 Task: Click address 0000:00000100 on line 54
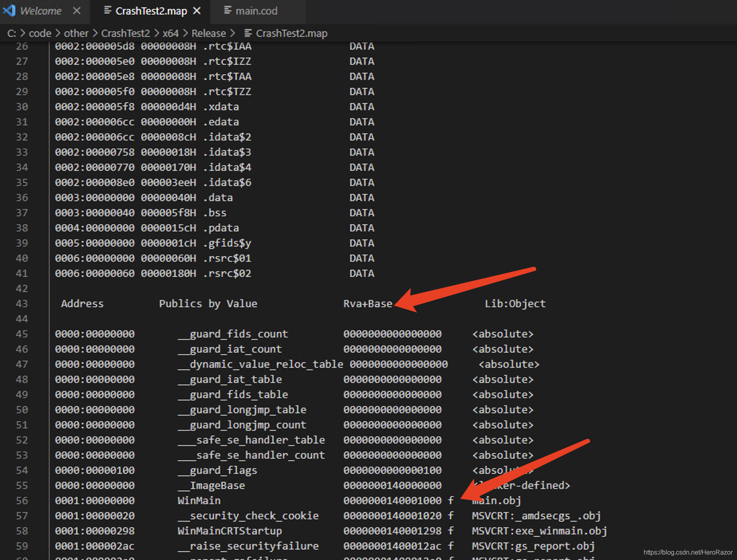click(x=95, y=470)
